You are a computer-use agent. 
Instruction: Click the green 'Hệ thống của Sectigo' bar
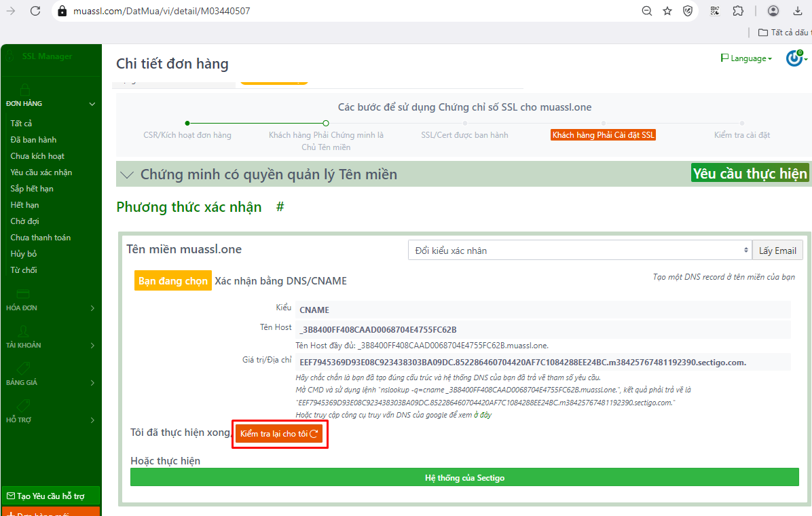point(464,477)
